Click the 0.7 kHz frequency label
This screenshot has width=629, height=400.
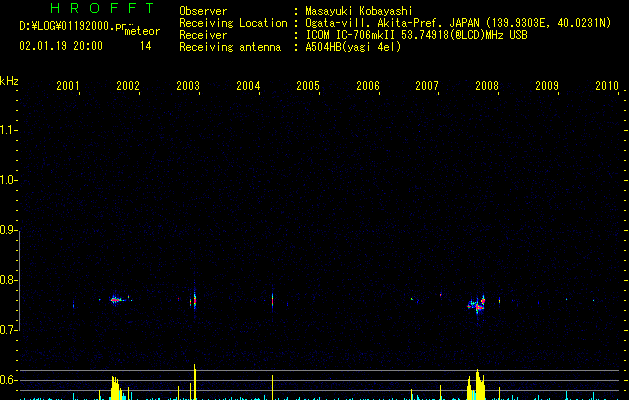(8, 330)
